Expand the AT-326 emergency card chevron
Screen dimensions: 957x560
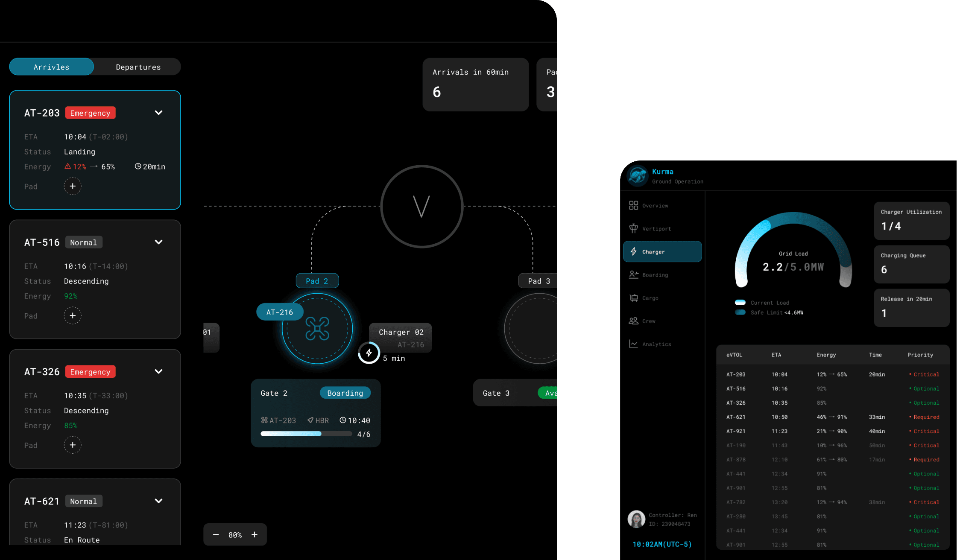(x=158, y=371)
